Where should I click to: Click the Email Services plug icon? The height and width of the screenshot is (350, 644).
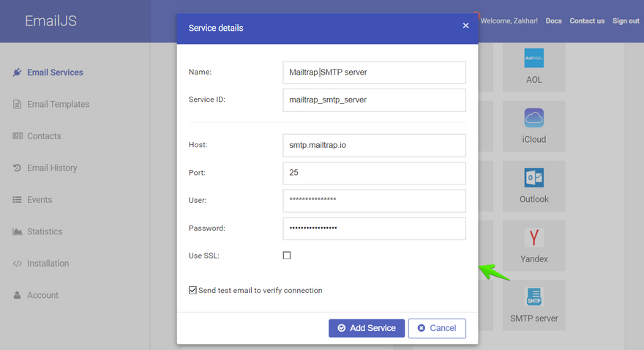click(17, 72)
